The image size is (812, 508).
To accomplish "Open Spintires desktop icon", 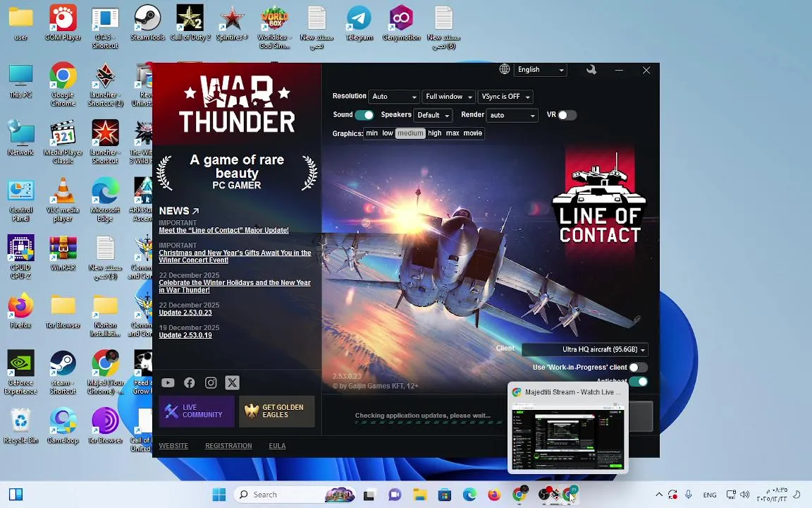I will (232, 23).
